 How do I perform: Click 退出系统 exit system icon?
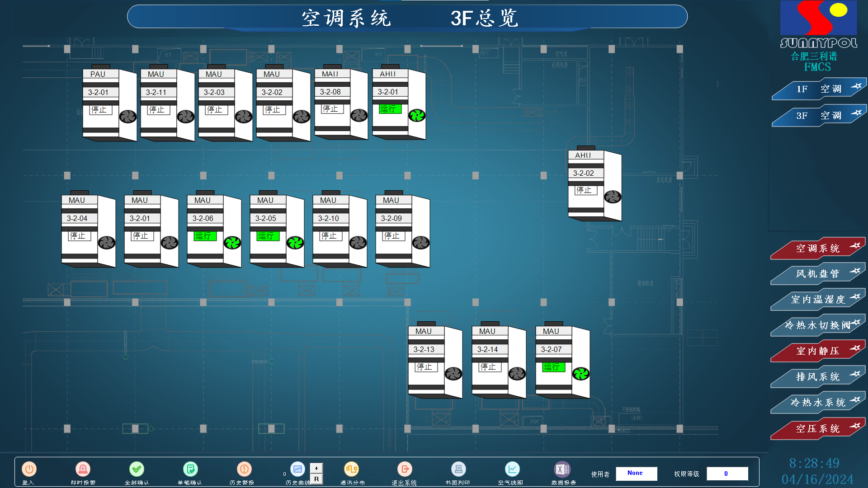(405, 469)
